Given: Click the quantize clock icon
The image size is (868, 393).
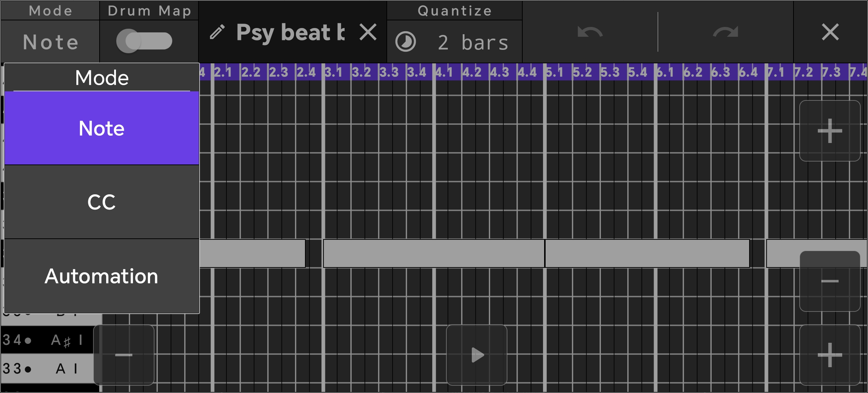Looking at the screenshot, I should (406, 42).
